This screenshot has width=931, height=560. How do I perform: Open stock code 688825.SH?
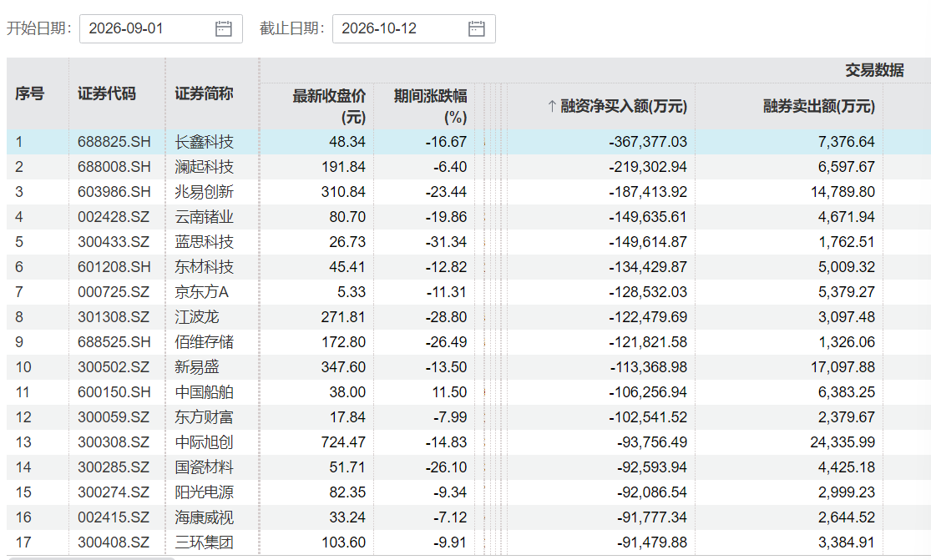click(114, 142)
